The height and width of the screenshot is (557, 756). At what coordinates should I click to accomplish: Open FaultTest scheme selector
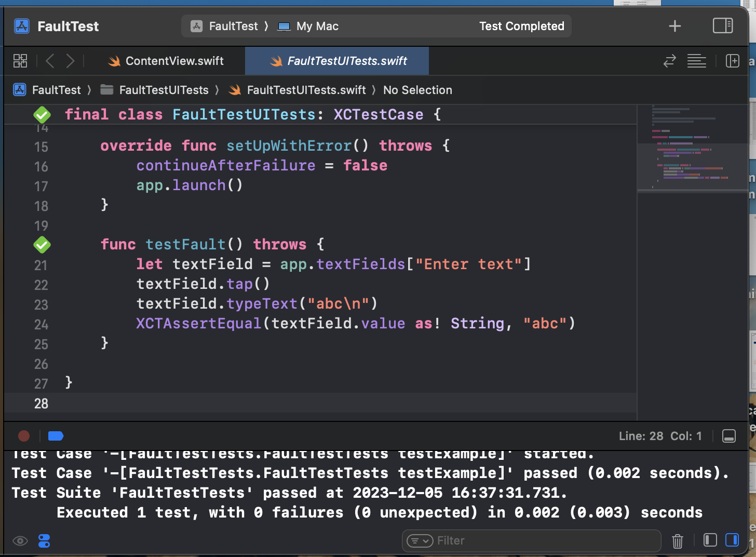click(x=224, y=26)
